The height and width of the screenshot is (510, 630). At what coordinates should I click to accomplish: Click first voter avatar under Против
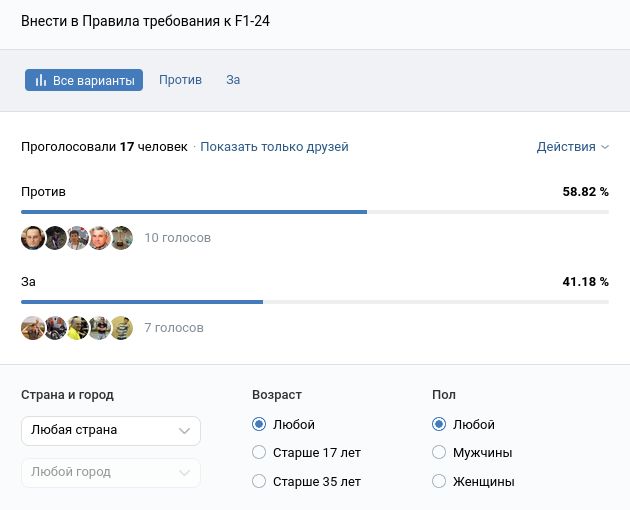[33, 238]
